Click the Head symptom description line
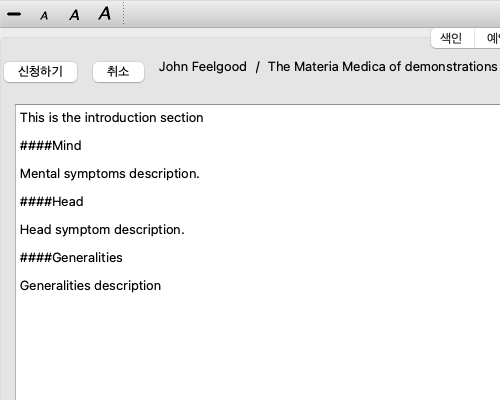Image resolution: width=500 pixels, height=400 pixels. tap(102, 230)
